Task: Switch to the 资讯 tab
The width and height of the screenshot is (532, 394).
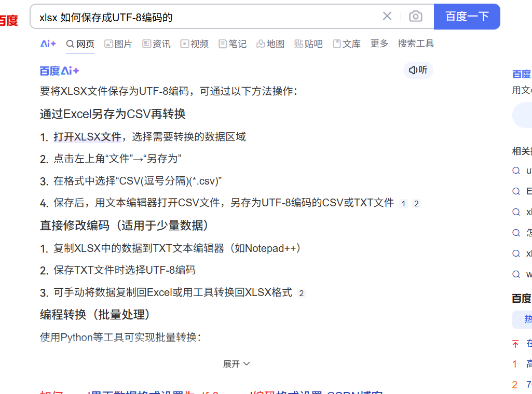Action: [x=156, y=44]
